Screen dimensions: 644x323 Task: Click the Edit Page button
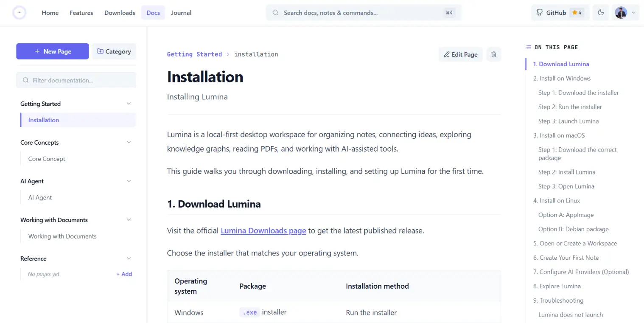pos(460,54)
